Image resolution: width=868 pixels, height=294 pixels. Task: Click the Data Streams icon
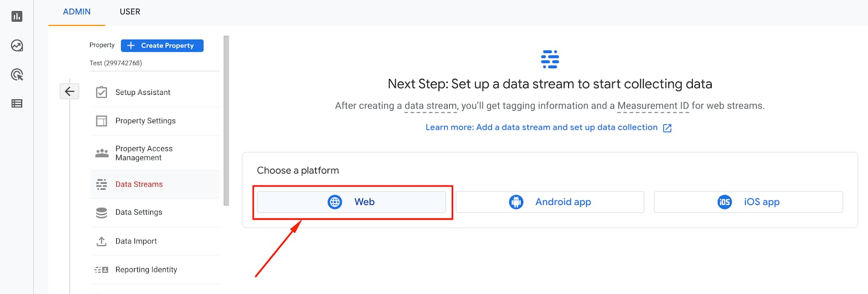pos(101,184)
